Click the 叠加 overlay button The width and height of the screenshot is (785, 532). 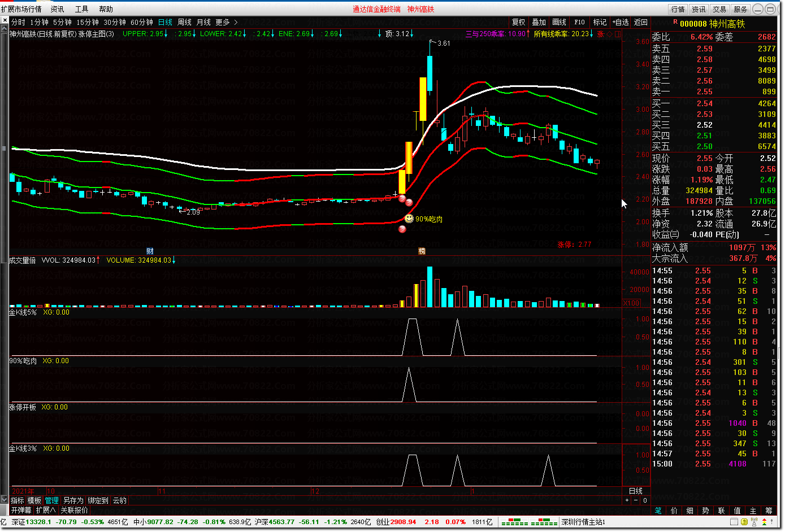pyautogui.click(x=539, y=22)
